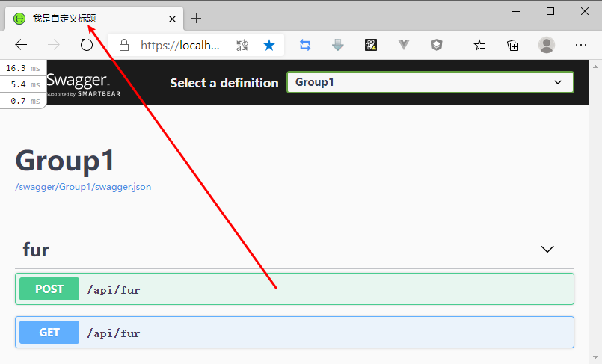Open the Select a definition dropdown
This screenshot has height=364, width=602.
430,82
